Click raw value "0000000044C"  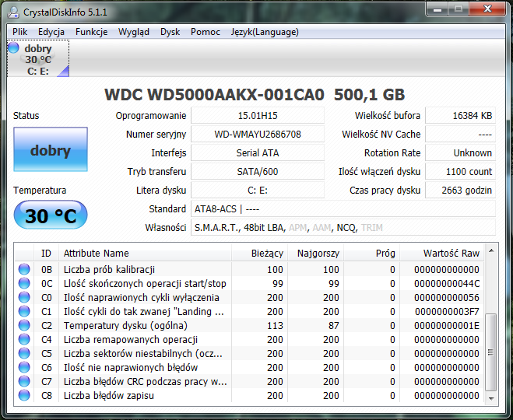point(447,283)
